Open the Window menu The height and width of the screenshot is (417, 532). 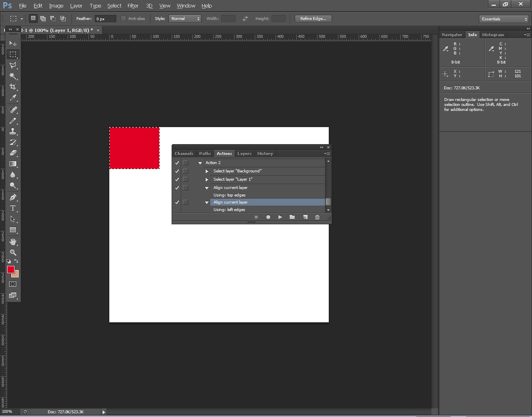coord(186,6)
